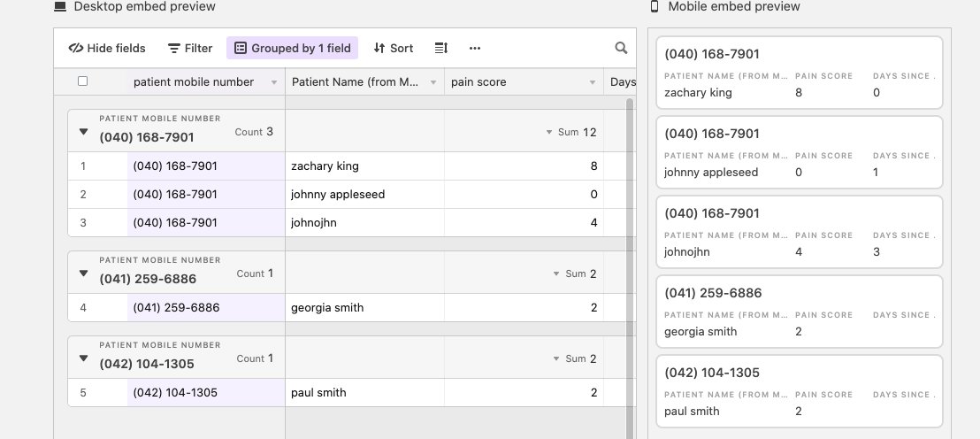980x439 pixels.
Task: Open the Grouped by 1 field menu
Action: (292, 48)
